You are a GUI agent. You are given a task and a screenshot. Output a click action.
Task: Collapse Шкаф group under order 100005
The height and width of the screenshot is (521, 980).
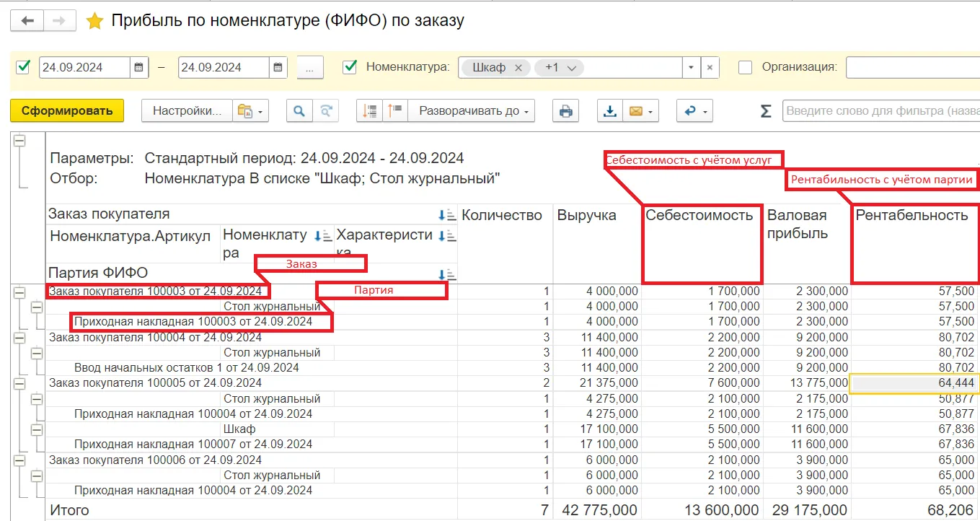pos(35,429)
